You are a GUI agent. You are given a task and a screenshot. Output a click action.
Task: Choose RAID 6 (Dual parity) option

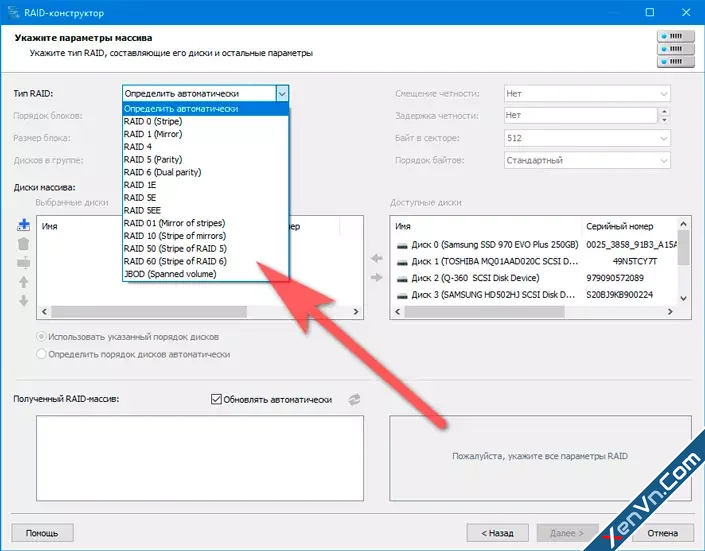(205, 172)
